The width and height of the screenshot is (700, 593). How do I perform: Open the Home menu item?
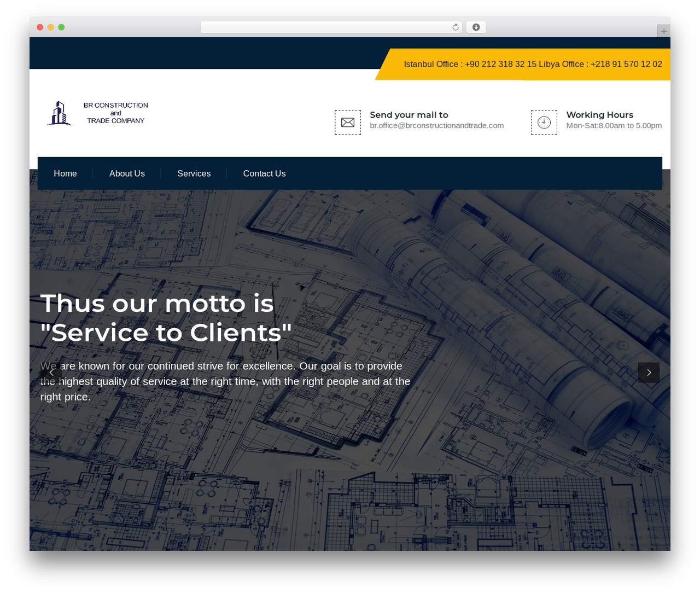pos(65,173)
